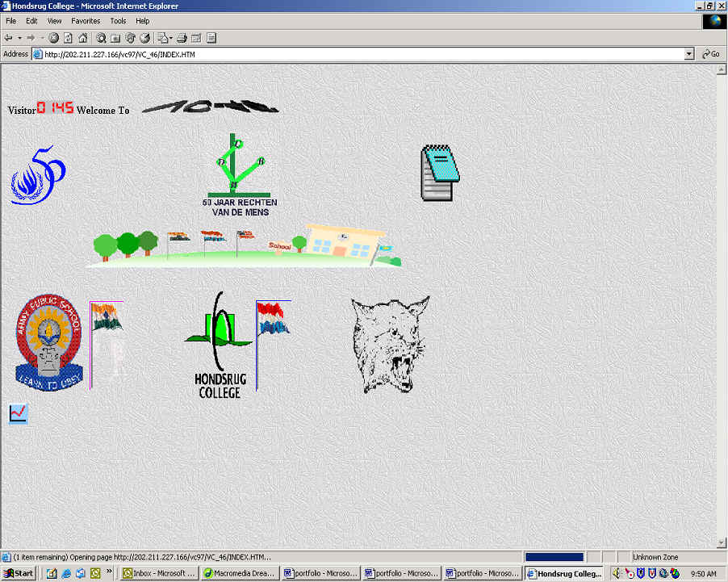The image size is (728, 582).
Task: Stop loading the page
Action: [x=54, y=38]
